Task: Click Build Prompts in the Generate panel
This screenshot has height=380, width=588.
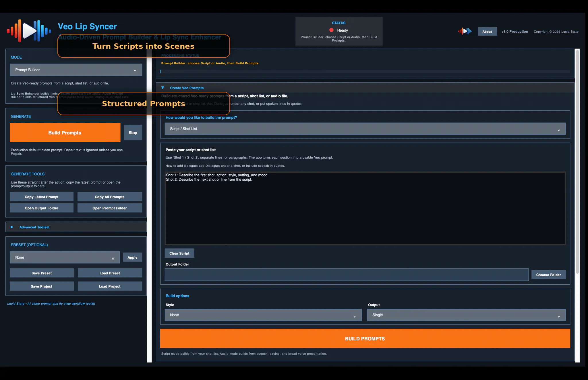Action: [x=65, y=132]
